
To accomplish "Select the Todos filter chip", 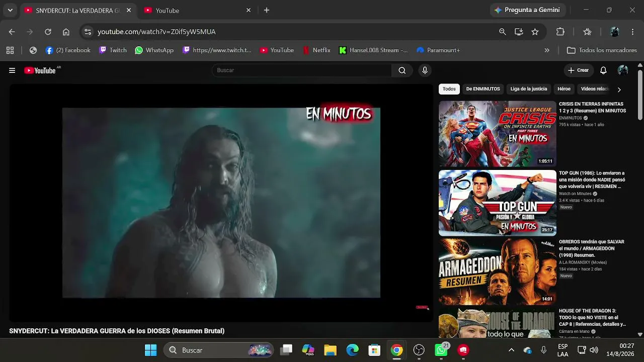I will 449,89.
